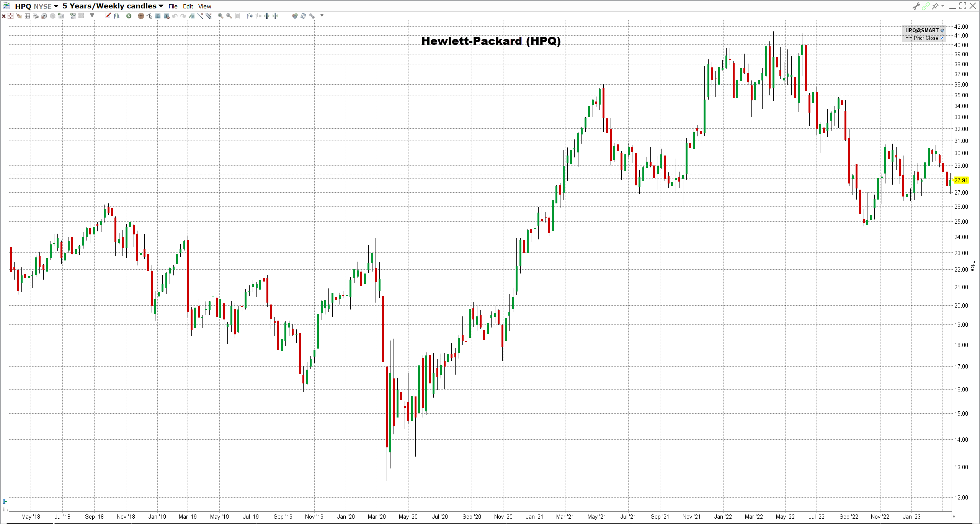This screenshot has width=980, height=524.
Task: Click the green dollar sign icon
Action: pyautogui.click(x=129, y=16)
